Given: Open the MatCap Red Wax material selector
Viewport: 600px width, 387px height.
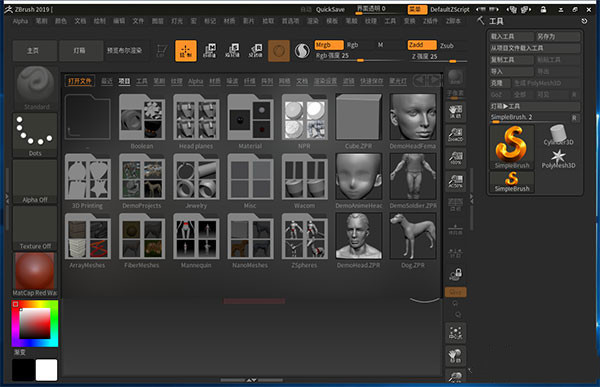Looking at the screenshot, I should 35,274.
